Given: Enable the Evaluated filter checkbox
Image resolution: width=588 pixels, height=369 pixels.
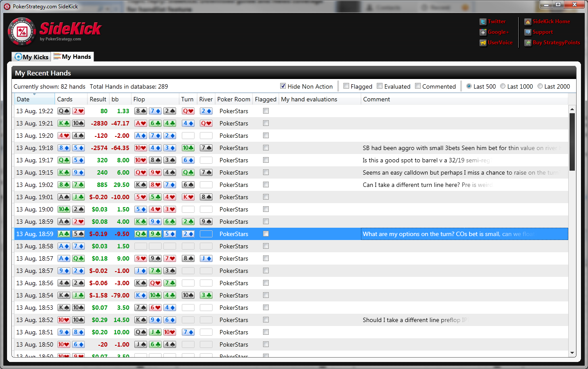Looking at the screenshot, I should coord(379,86).
